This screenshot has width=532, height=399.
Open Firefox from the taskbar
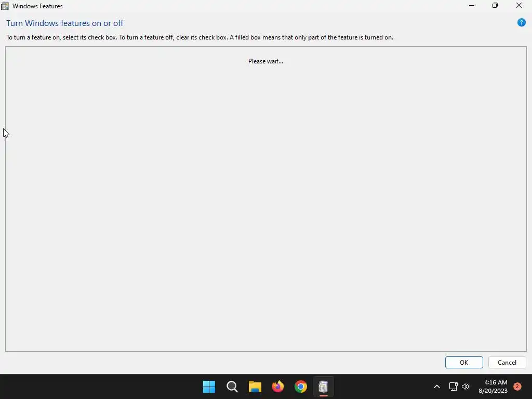pos(278,387)
